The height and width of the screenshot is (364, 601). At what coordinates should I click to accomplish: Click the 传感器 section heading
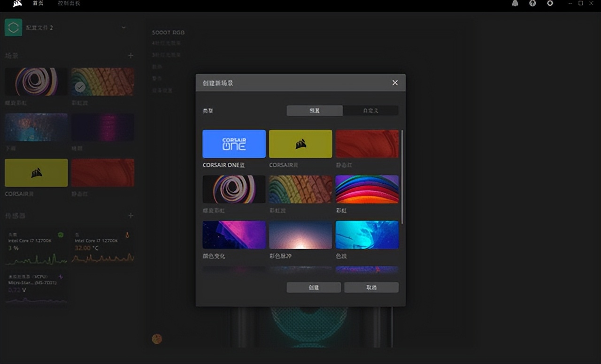click(15, 216)
